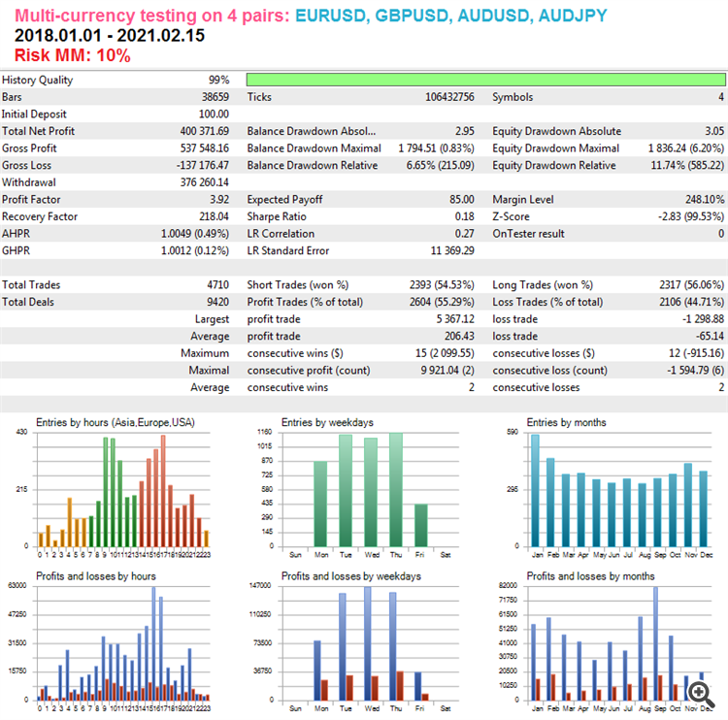Select Profit Factor value '3.92'
Viewport: 728px width, 720px height.
219,200
